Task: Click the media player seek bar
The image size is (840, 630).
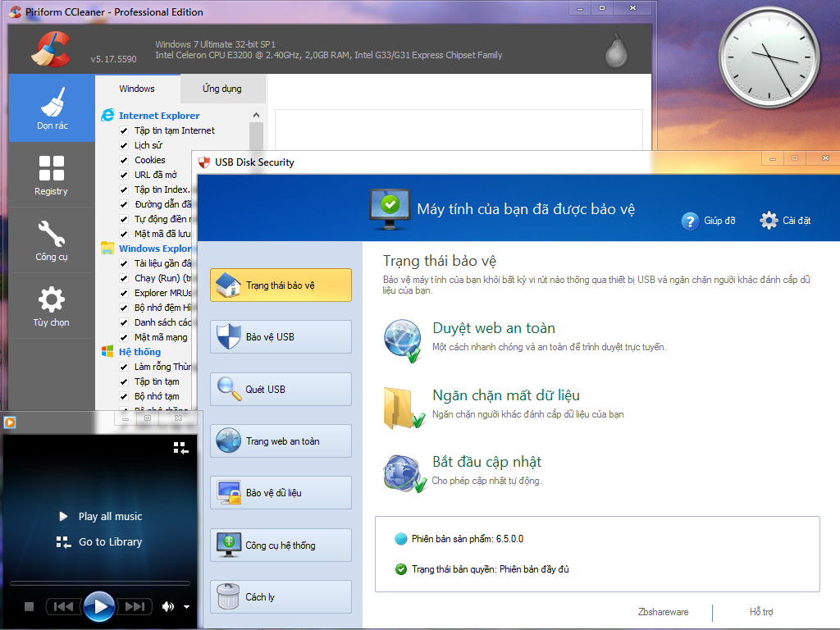Action: point(99,583)
